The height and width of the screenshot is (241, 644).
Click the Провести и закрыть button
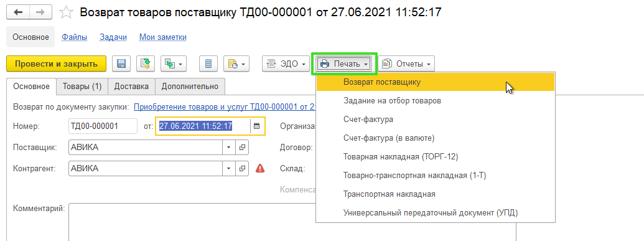pyautogui.click(x=56, y=64)
